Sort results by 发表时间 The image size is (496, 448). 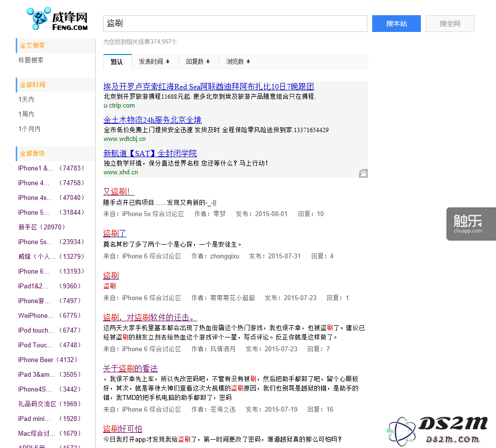tap(154, 62)
